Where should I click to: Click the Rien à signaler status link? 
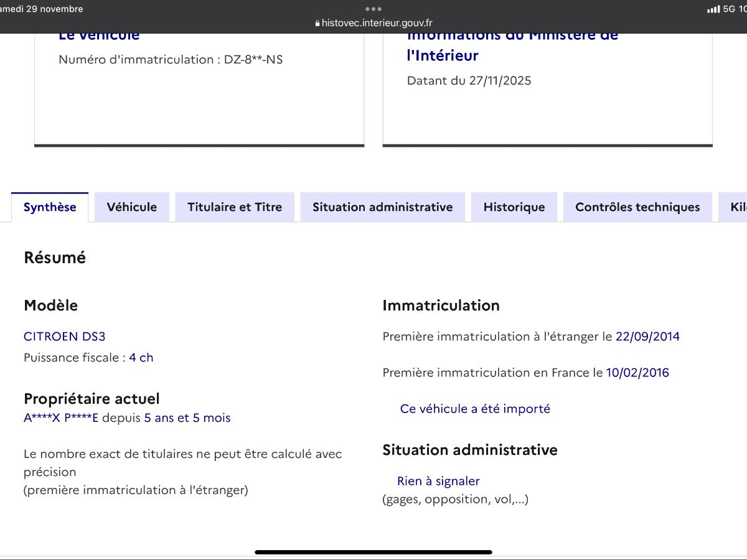point(438,480)
